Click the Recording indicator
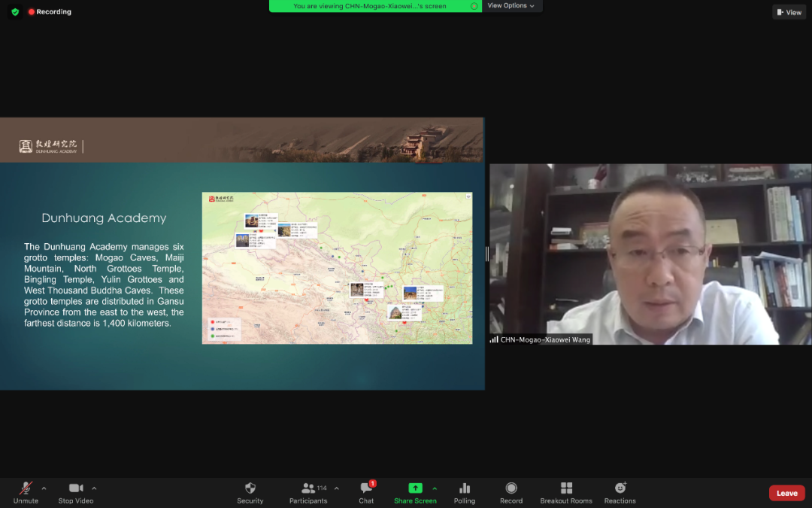This screenshot has height=508, width=812. click(50, 11)
